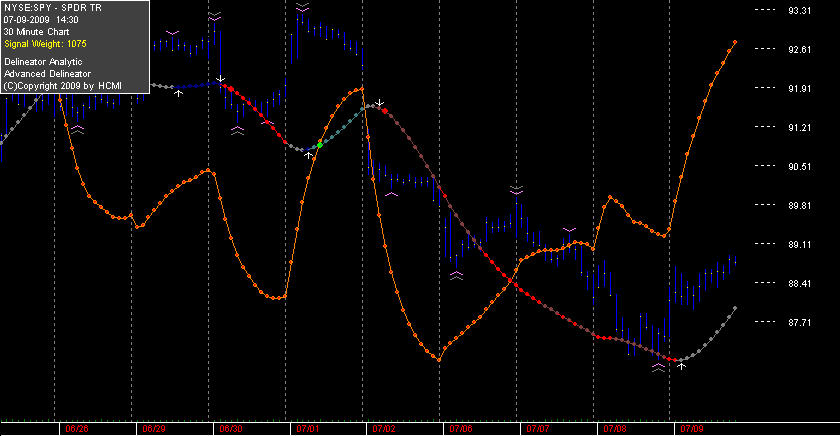
Task: Click the 07/06 date label on the time axis
Action: pyautogui.click(x=461, y=429)
